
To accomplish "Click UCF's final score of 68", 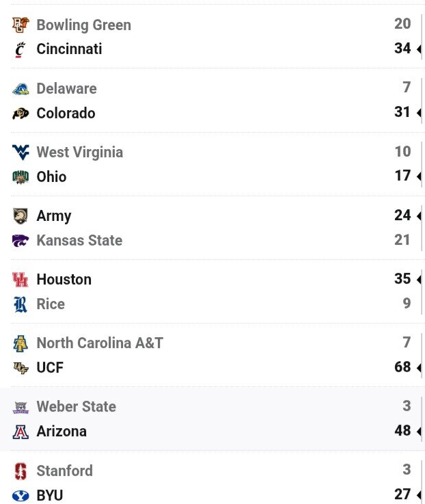I will point(402,367).
